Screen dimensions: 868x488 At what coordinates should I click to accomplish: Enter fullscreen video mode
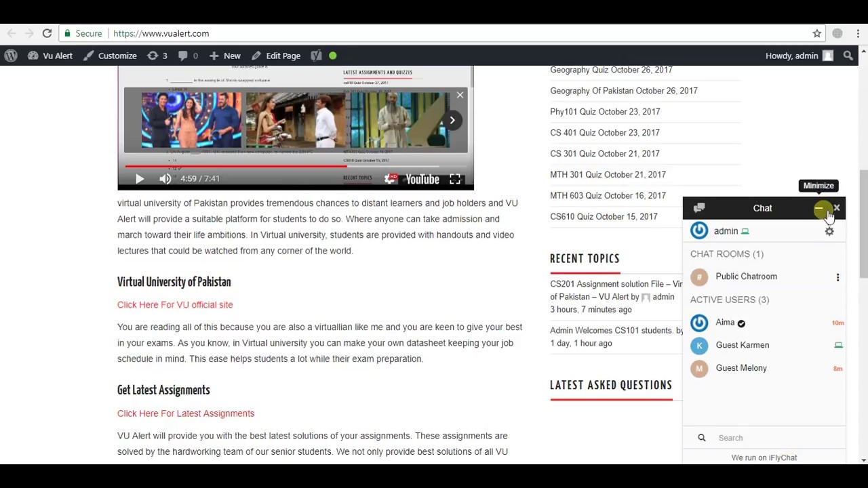click(455, 179)
